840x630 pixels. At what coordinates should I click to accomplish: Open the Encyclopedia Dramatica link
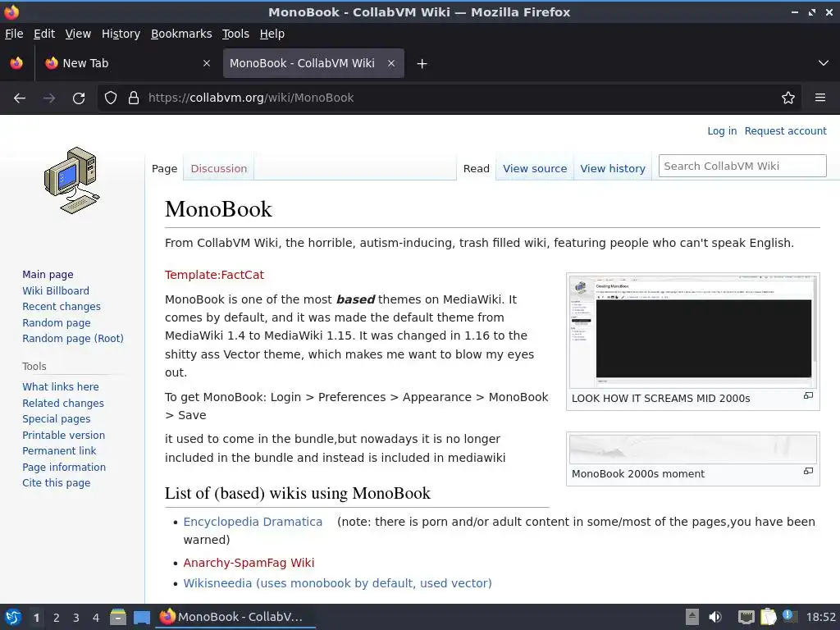pos(253,522)
